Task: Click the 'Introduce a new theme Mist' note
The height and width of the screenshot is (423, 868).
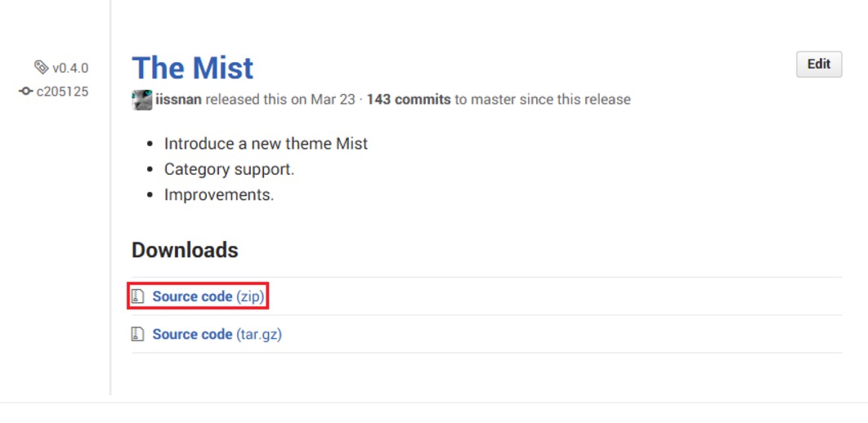Action: [266, 144]
